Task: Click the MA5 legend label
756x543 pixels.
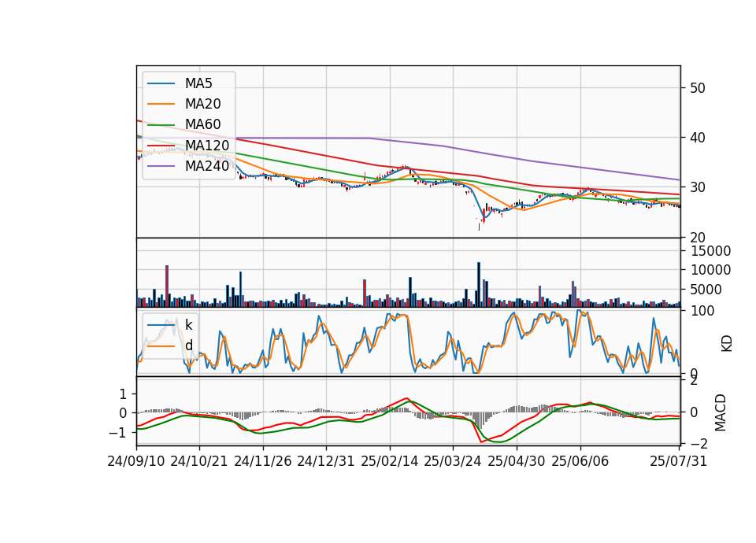Action: click(x=198, y=83)
